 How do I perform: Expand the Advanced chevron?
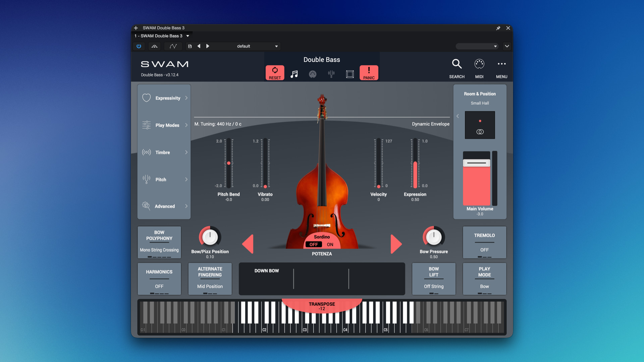186,206
